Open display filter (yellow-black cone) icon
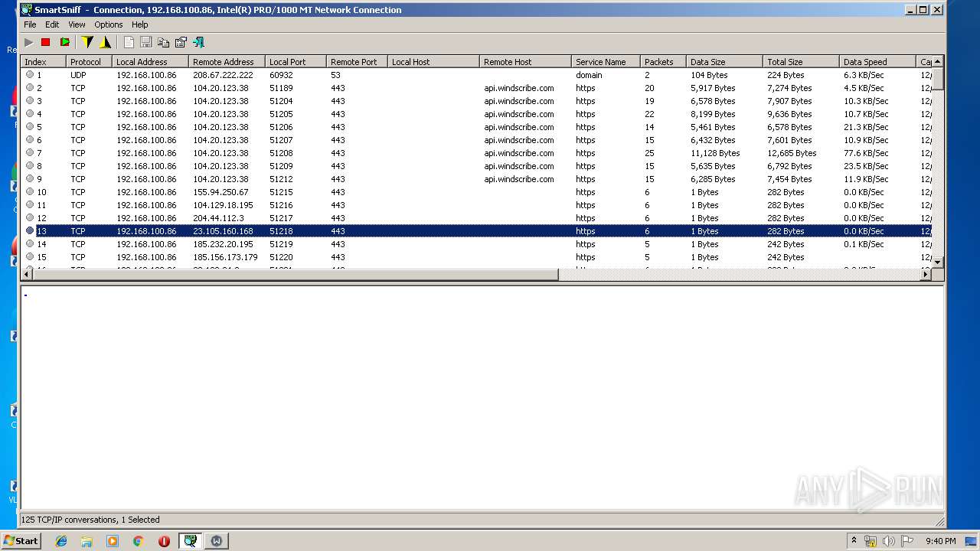This screenshot has width=980, height=551. coord(105,42)
